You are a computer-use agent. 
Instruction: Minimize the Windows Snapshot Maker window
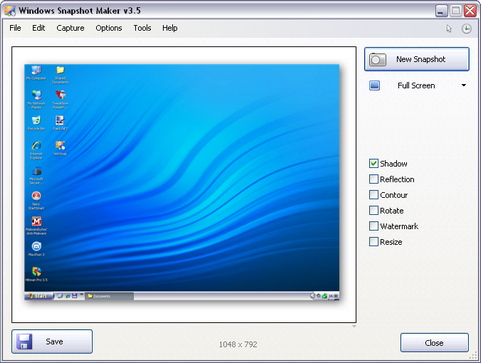point(441,11)
